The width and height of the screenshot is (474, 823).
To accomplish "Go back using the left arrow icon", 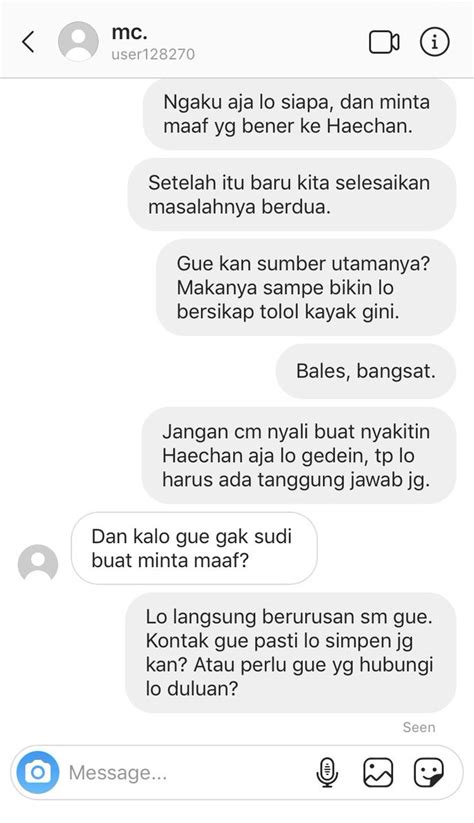I will tap(28, 41).
